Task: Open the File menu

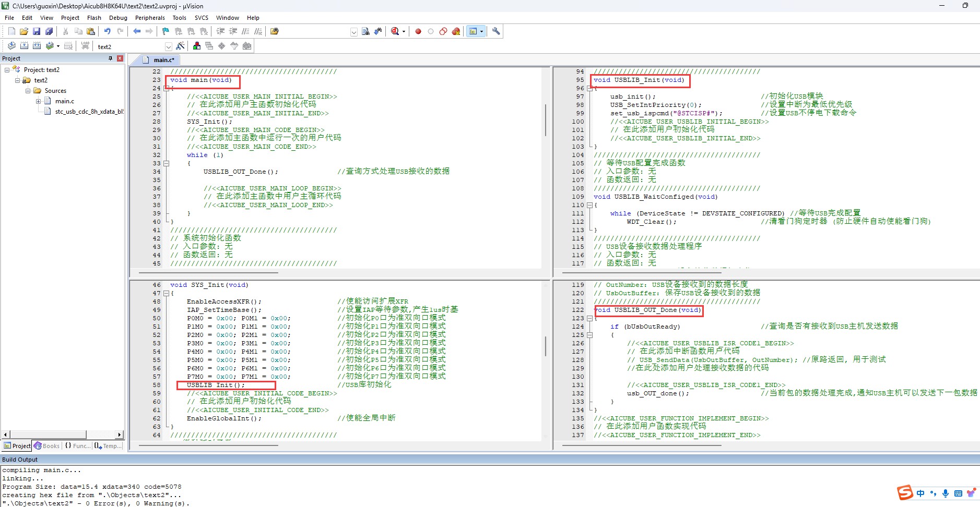Action: 9,18
